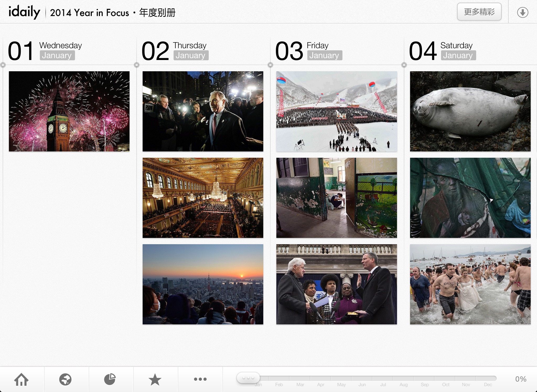The image size is (537, 392).
Task: Open the snowy ski resort rally photo
Action: (336, 111)
